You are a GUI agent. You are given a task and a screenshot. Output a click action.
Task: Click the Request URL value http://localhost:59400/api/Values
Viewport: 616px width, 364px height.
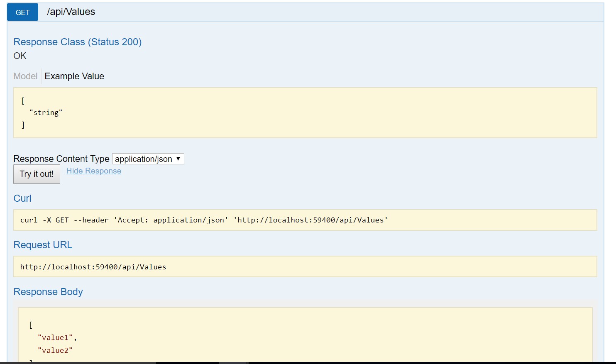click(93, 267)
